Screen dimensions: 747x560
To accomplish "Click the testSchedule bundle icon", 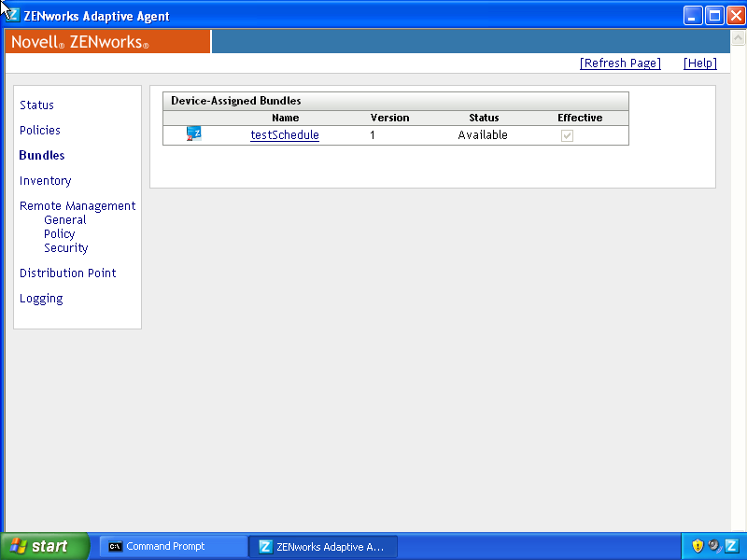I will [193, 133].
